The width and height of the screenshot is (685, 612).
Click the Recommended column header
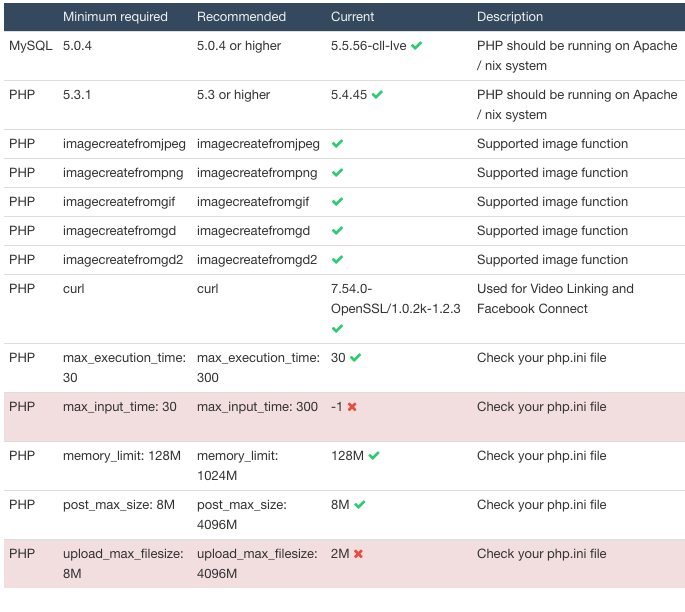point(241,17)
